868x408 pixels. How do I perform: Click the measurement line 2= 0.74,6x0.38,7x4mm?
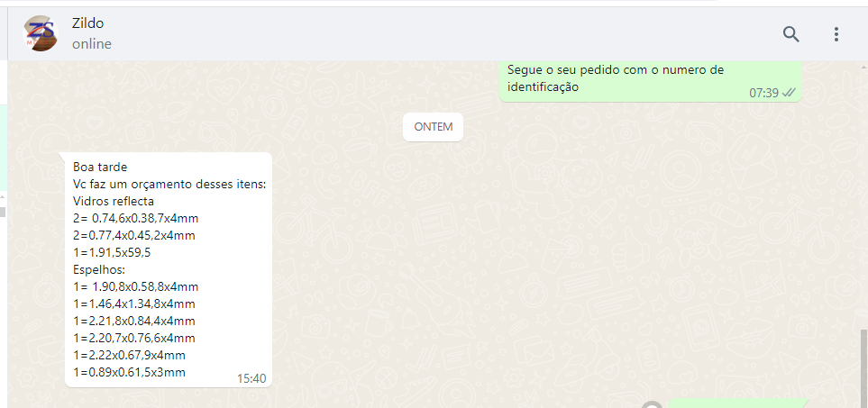pos(135,218)
